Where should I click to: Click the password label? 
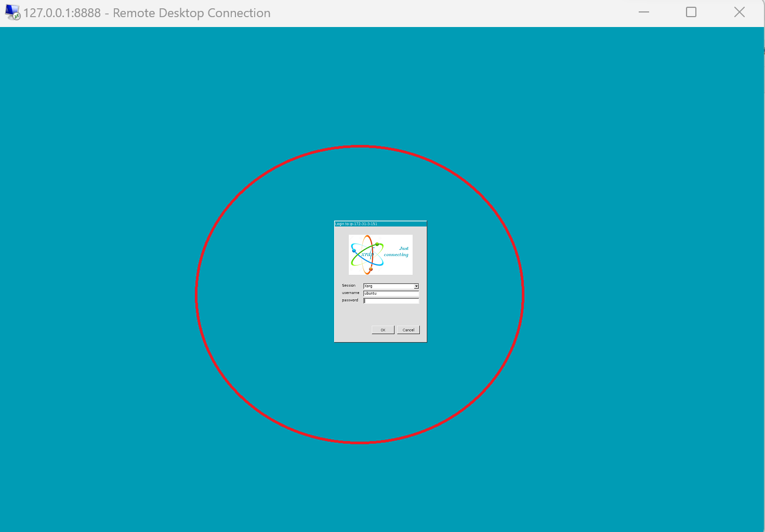(350, 300)
